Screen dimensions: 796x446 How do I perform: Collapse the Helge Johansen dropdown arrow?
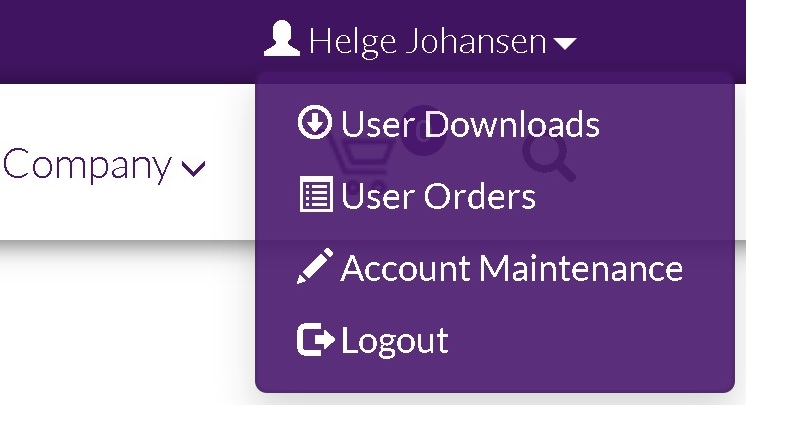coord(565,44)
